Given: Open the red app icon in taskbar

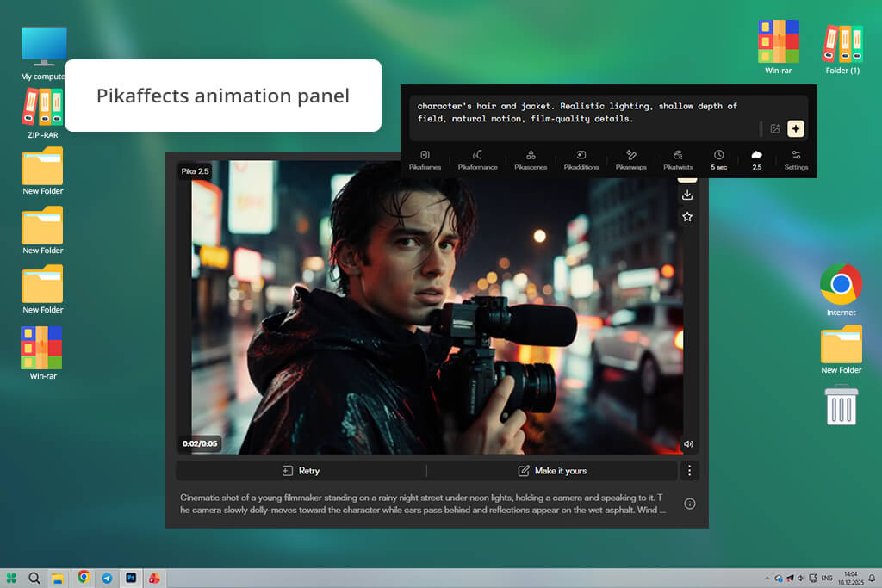Looking at the screenshot, I should point(154,578).
